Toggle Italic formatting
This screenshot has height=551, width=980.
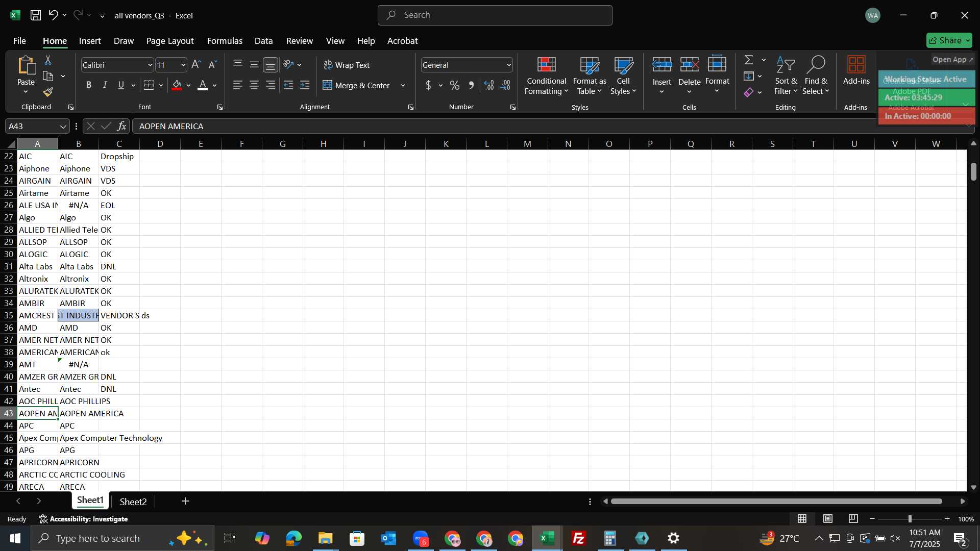click(105, 85)
